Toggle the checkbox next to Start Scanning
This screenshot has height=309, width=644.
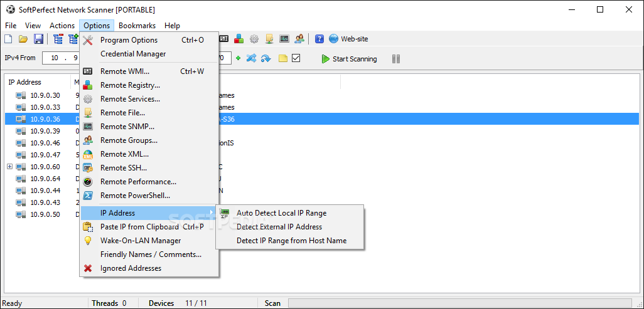coord(296,59)
